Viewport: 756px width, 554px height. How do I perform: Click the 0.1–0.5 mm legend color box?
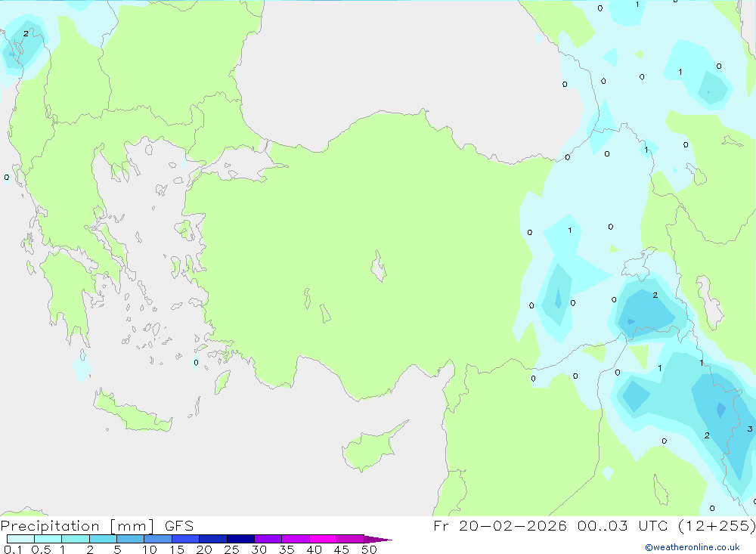click(x=20, y=539)
